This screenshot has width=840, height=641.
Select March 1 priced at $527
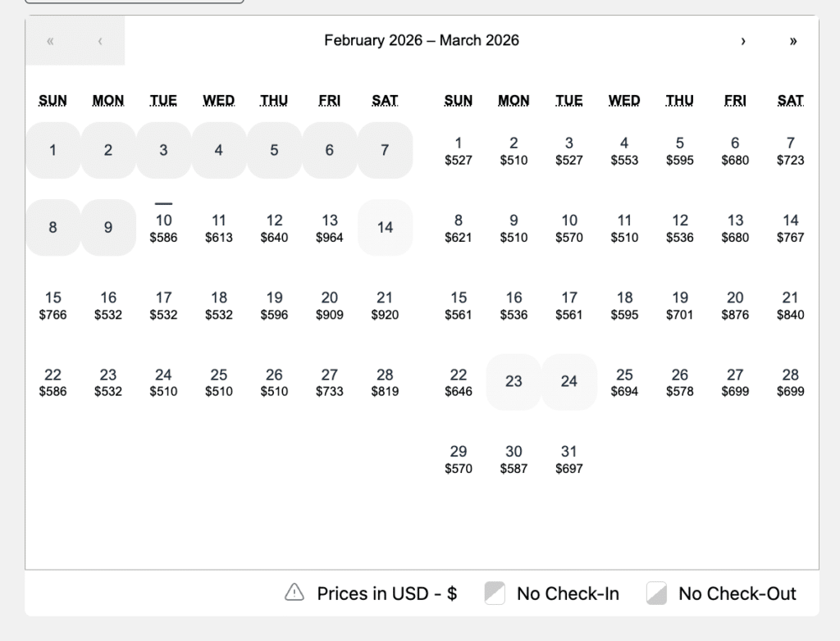click(459, 151)
